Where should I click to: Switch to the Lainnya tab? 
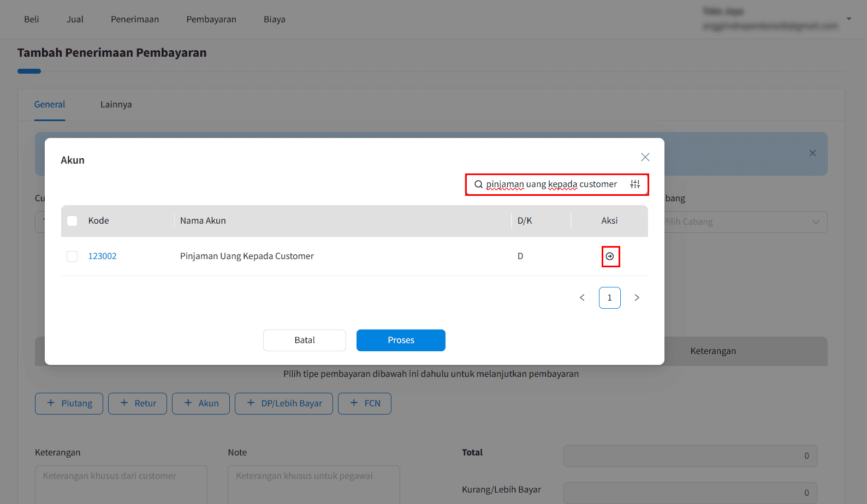pyautogui.click(x=116, y=105)
